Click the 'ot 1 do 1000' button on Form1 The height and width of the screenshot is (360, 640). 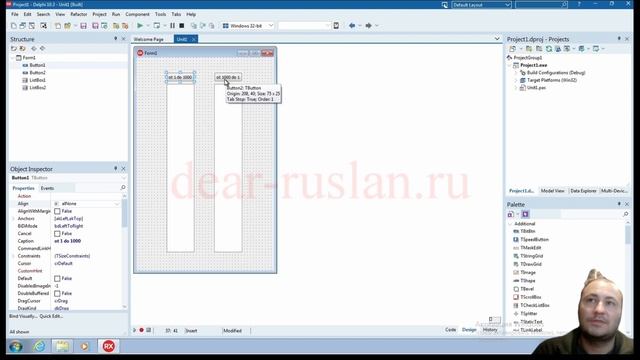click(x=180, y=77)
